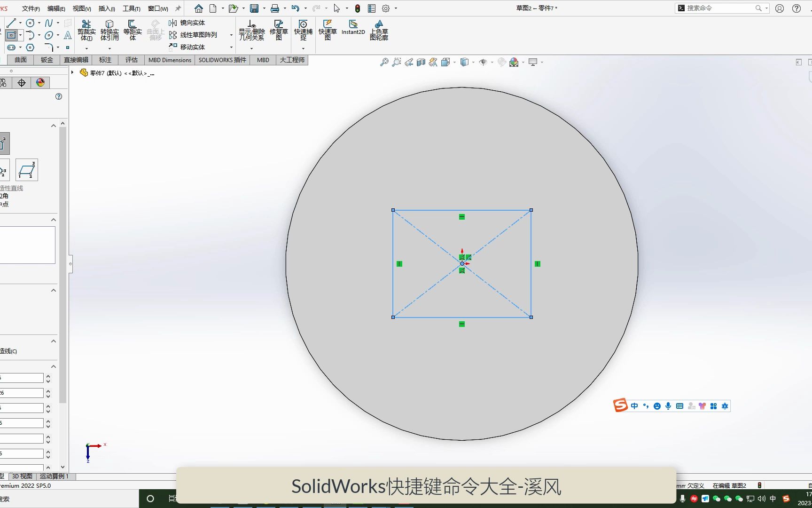
Task: Create a New document
Action: tap(213, 8)
